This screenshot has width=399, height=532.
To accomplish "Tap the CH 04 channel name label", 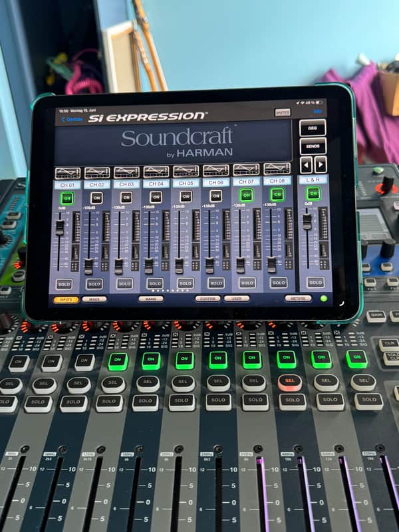I will (x=156, y=184).
